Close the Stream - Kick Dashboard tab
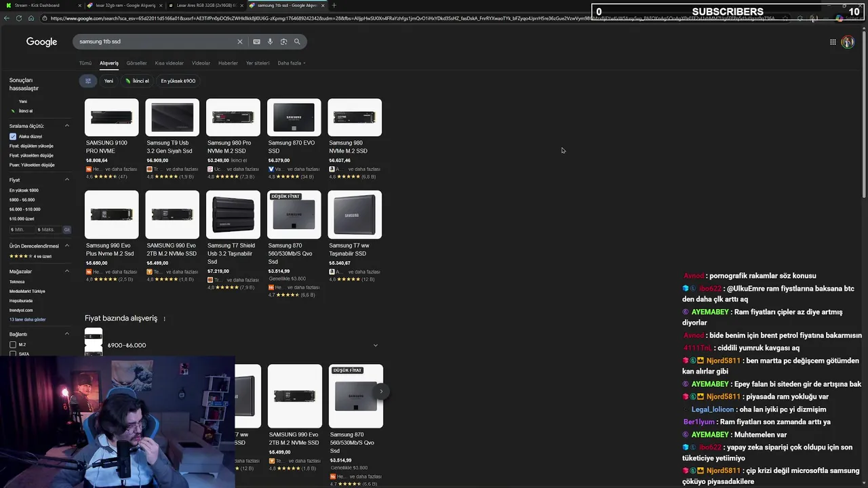Screen dimensions: 868x488 [x=80, y=5]
